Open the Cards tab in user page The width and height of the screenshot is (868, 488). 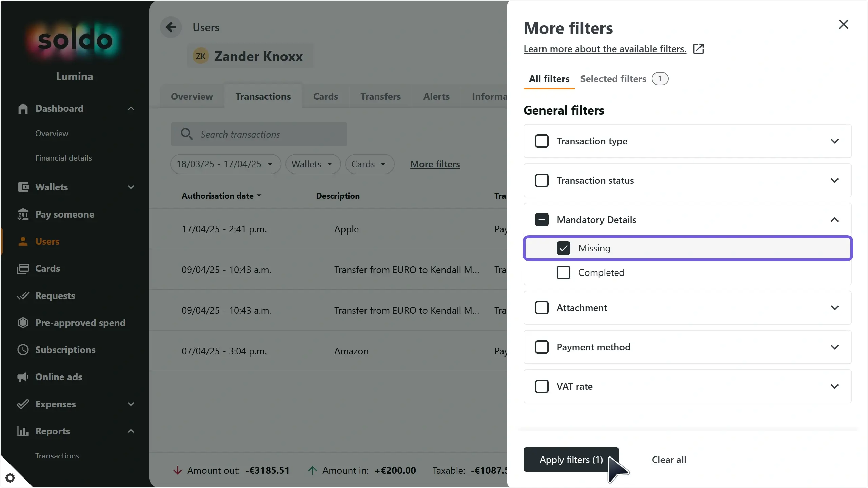coord(325,96)
